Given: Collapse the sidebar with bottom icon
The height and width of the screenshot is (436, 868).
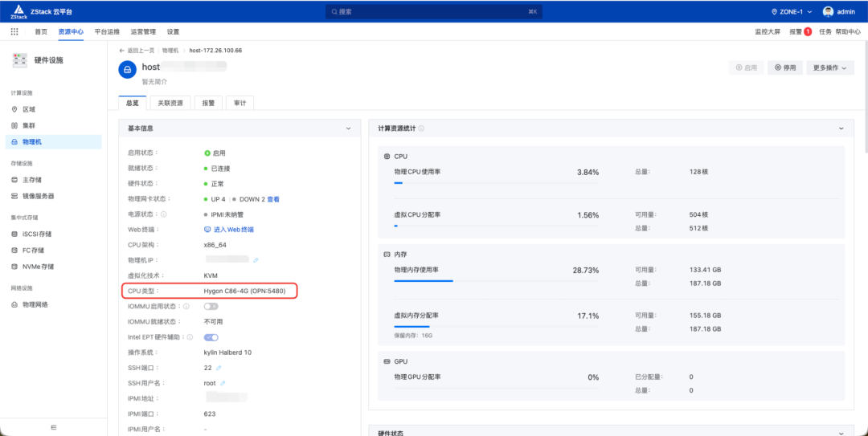Looking at the screenshot, I should (x=54, y=426).
